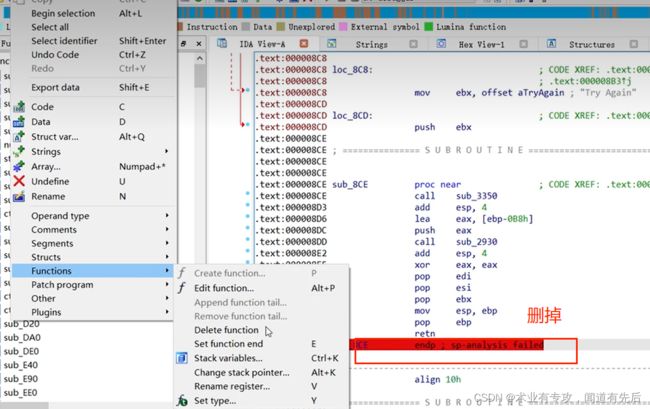This screenshot has height=409, width=650.
Task: Click call sub_3350 operand
Action: [x=476, y=196]
